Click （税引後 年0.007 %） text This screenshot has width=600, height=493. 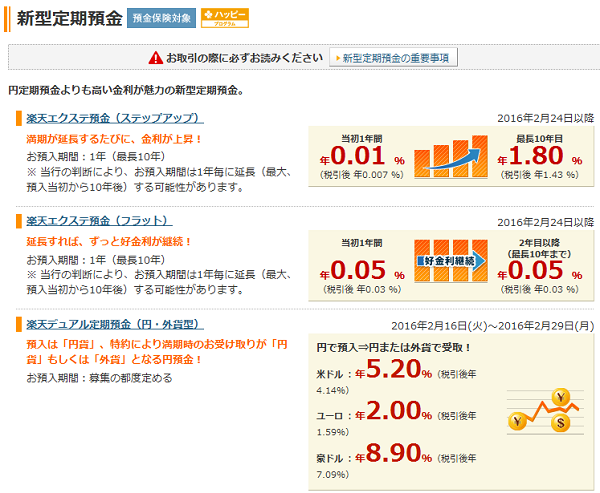click(x=362, y=175)
